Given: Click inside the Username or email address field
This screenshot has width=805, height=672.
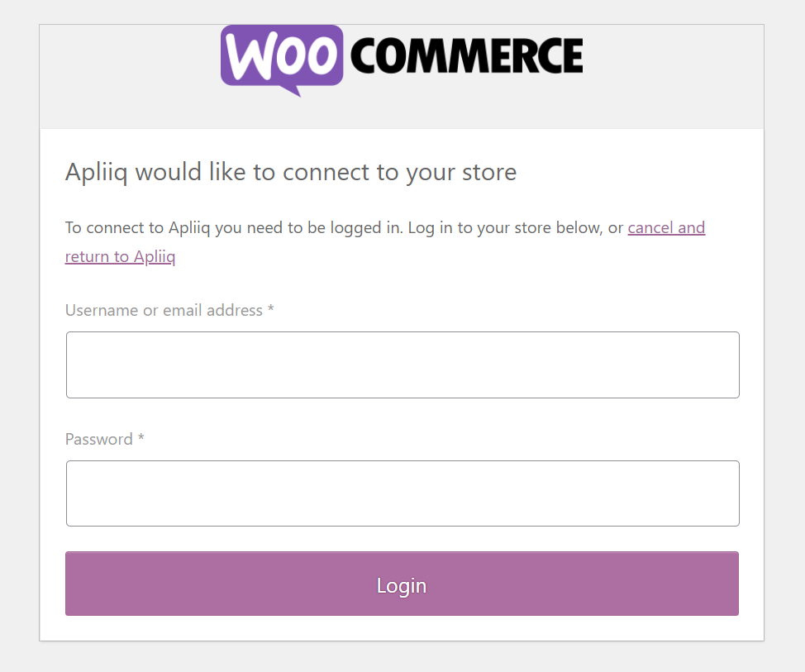Looking at the screenshot, I should tap(402, 364).
